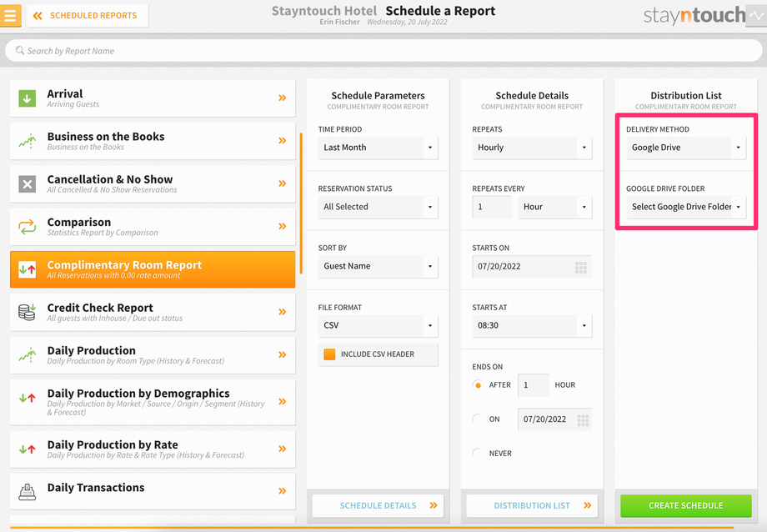Click the report list vertical scrollbar
The width and height of the screenshot is (767, 532).
click(301, 203)
